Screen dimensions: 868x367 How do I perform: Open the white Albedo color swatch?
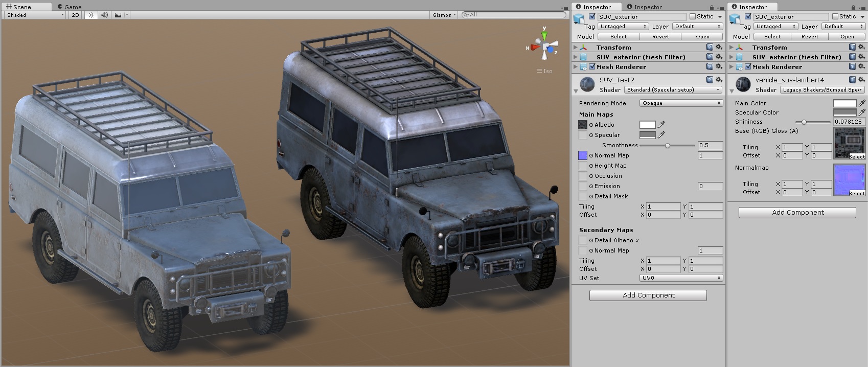point(647,124)
